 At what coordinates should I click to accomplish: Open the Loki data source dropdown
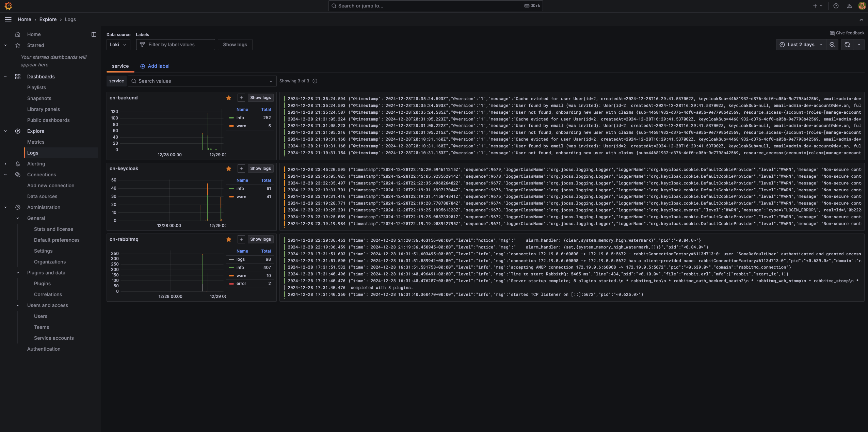[x=118, y=45]
